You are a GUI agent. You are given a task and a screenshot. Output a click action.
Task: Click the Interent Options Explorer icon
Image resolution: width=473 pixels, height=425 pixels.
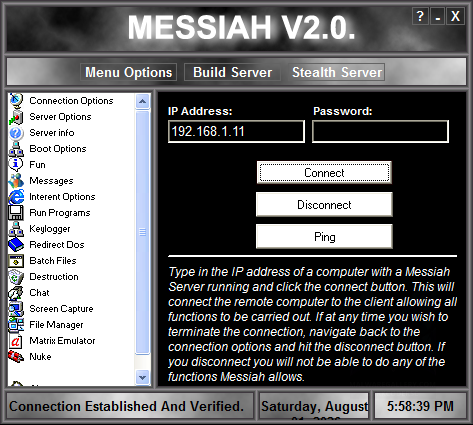click(x=16, y=197)
